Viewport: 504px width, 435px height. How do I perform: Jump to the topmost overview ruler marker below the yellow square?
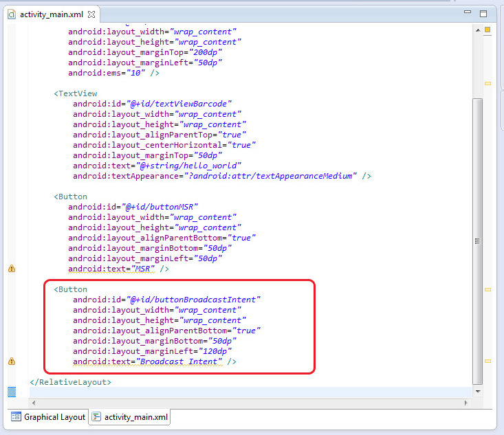click(487, 83)
